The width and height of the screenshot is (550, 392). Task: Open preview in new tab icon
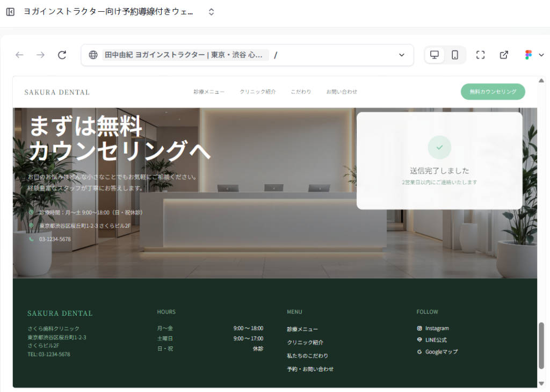[504, 55]
